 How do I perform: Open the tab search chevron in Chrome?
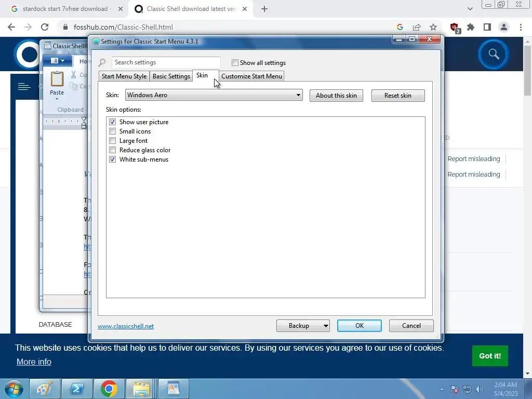[470, 9]
